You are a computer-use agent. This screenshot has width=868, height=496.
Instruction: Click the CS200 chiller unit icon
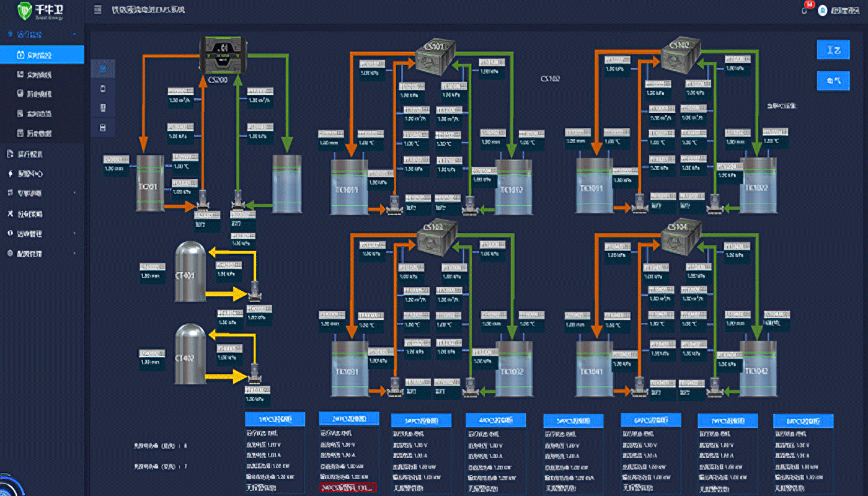(x=223, y=55)
